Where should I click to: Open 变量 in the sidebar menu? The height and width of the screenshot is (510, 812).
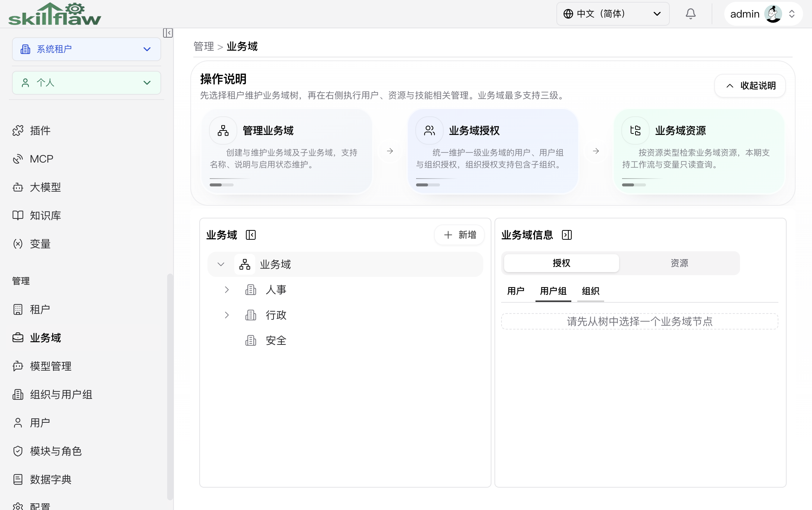(x=40, y=244)
